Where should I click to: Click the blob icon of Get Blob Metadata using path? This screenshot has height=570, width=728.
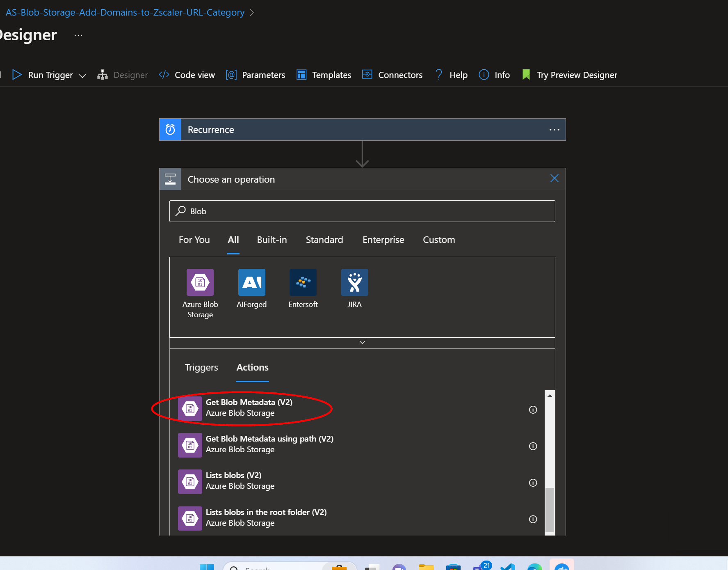click(190, 445)
